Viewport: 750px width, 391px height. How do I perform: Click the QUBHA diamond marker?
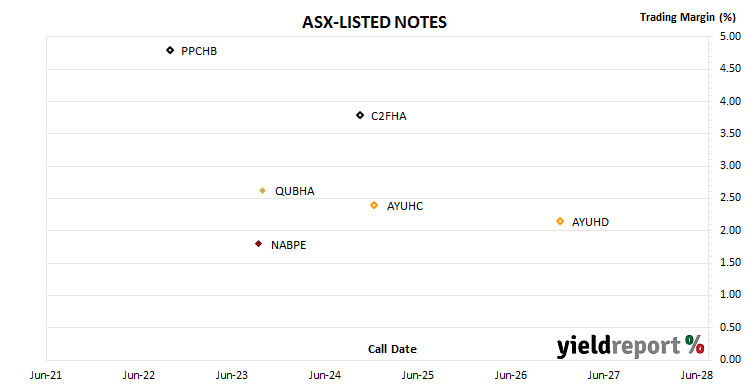(262, 190)
